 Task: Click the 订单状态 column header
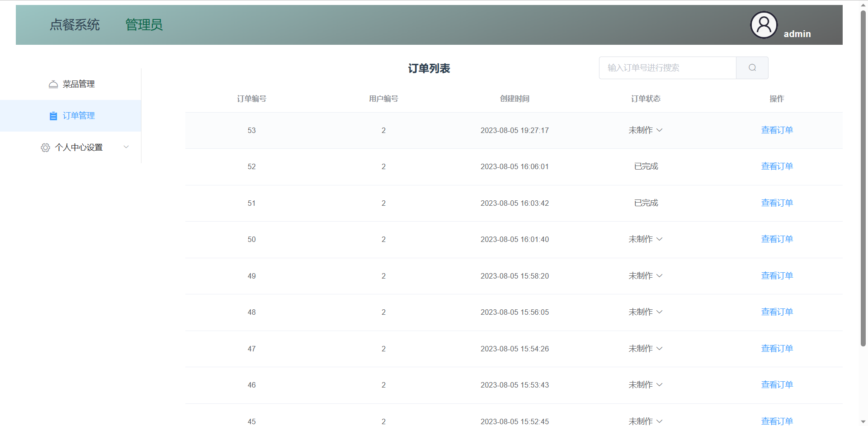[x=646, y=99]
